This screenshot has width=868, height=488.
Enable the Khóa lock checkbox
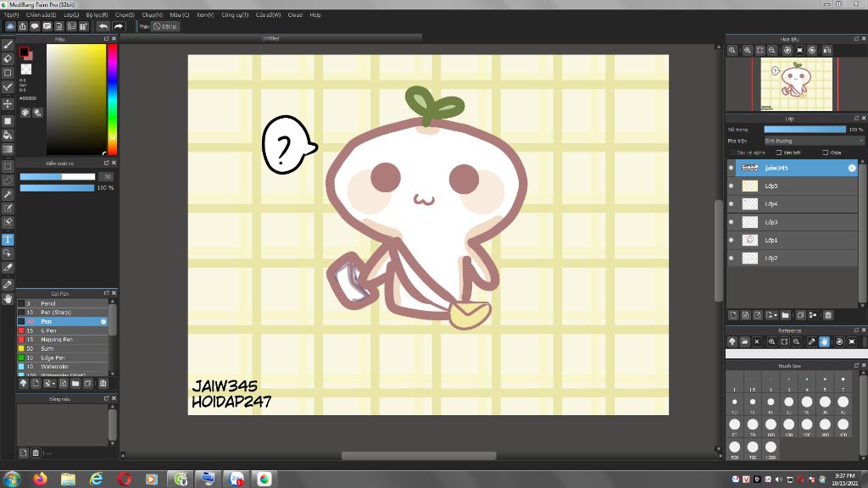click(x=826, y=152)
